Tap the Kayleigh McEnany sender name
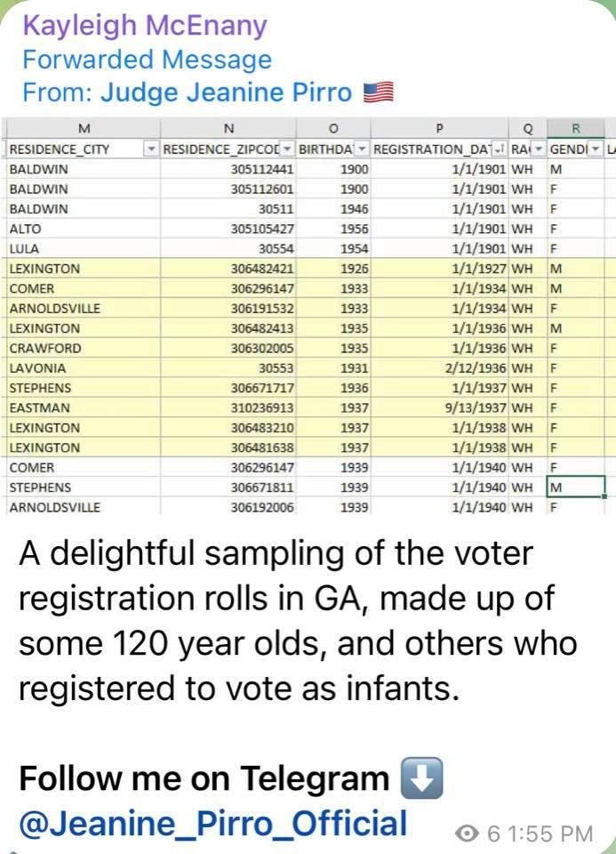 coord(145,26)
